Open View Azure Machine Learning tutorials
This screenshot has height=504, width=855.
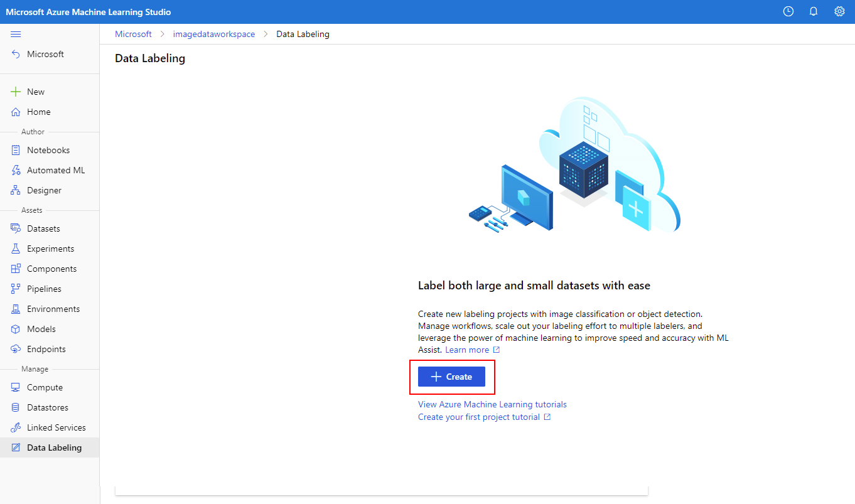492,404
